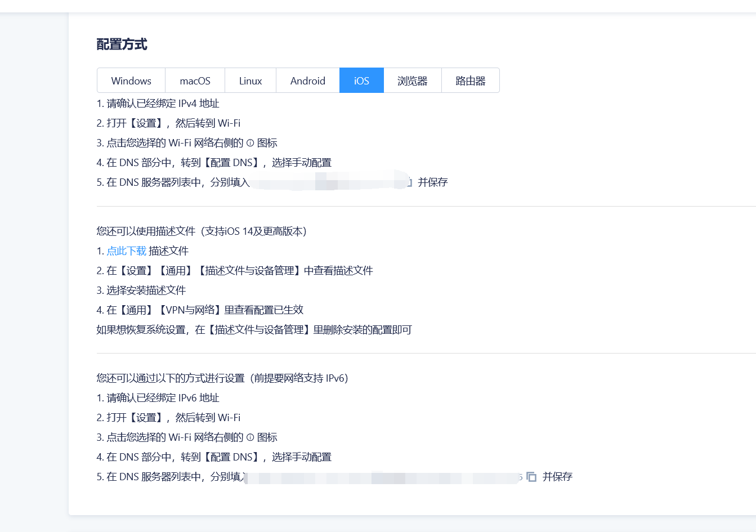Select the Linux tab
The height and width of the screenshot is (532, 756).
point(250,81)
